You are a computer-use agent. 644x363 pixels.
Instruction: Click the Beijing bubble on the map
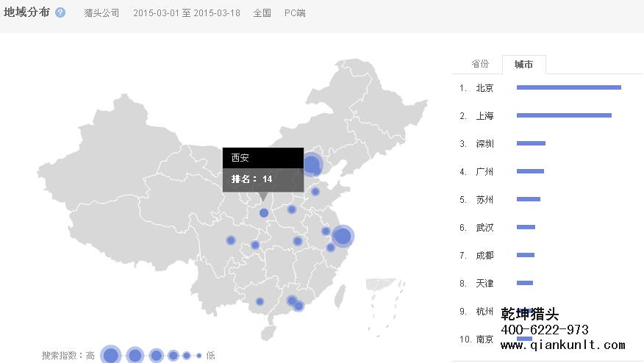pyautogui.click(x=312, y=165)
